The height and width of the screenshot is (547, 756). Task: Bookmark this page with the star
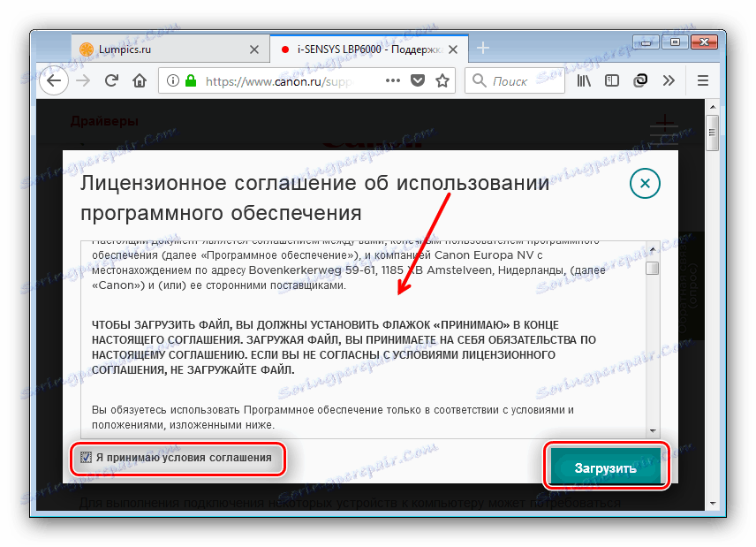tap(442, 80)
